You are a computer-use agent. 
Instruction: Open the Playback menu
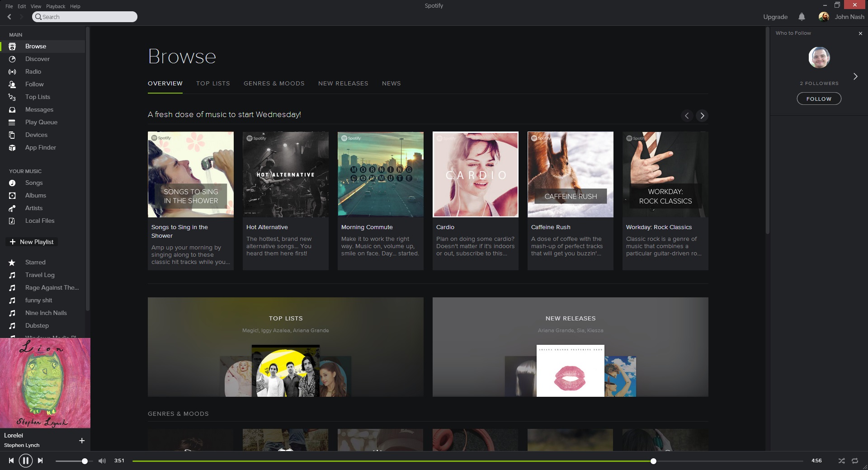pyautogui.click(x=56, y=6)
